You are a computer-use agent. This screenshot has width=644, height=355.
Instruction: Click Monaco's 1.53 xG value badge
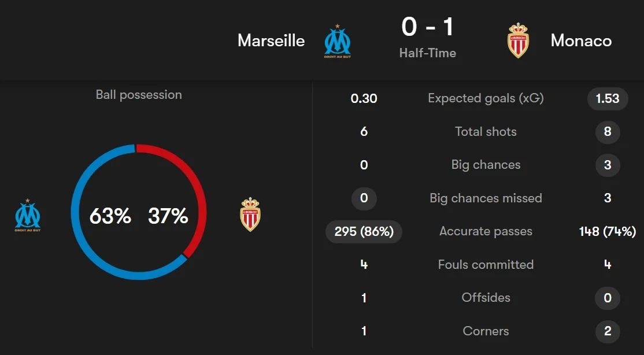608,98
